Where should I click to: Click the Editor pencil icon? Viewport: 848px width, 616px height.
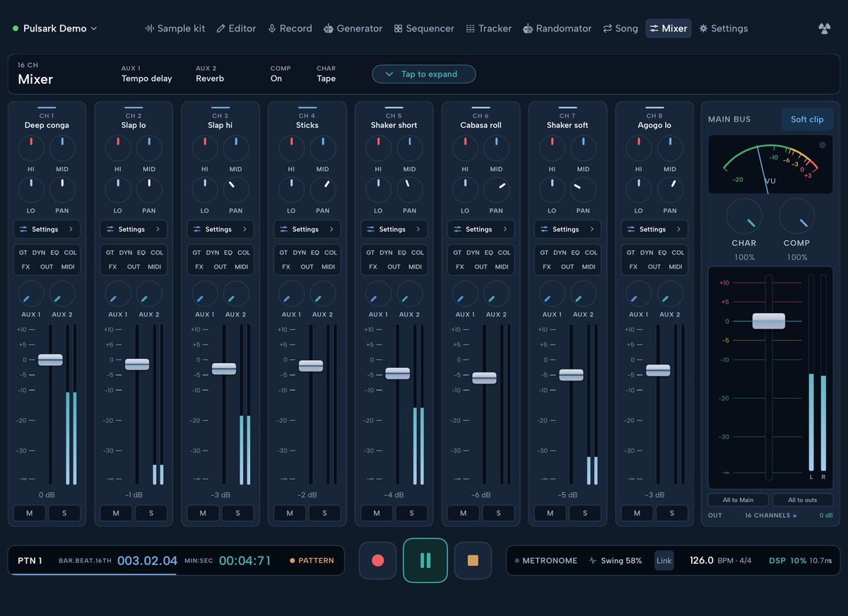[220, 28]
